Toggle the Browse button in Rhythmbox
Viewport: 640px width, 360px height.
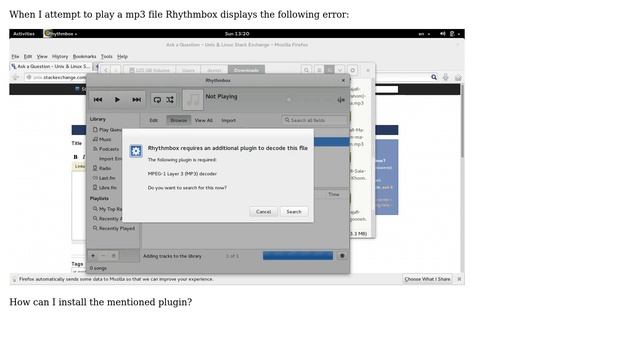tap(178, 120)
